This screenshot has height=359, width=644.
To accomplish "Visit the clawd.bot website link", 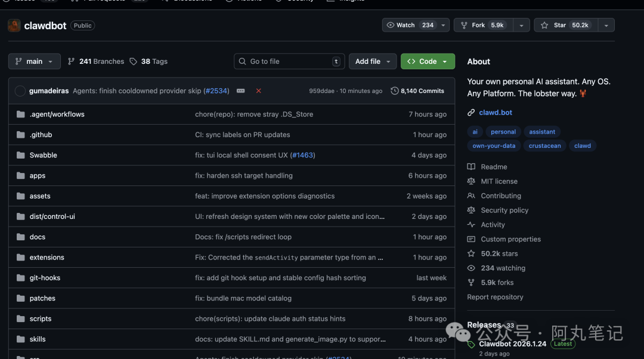I will click(496, 113).
